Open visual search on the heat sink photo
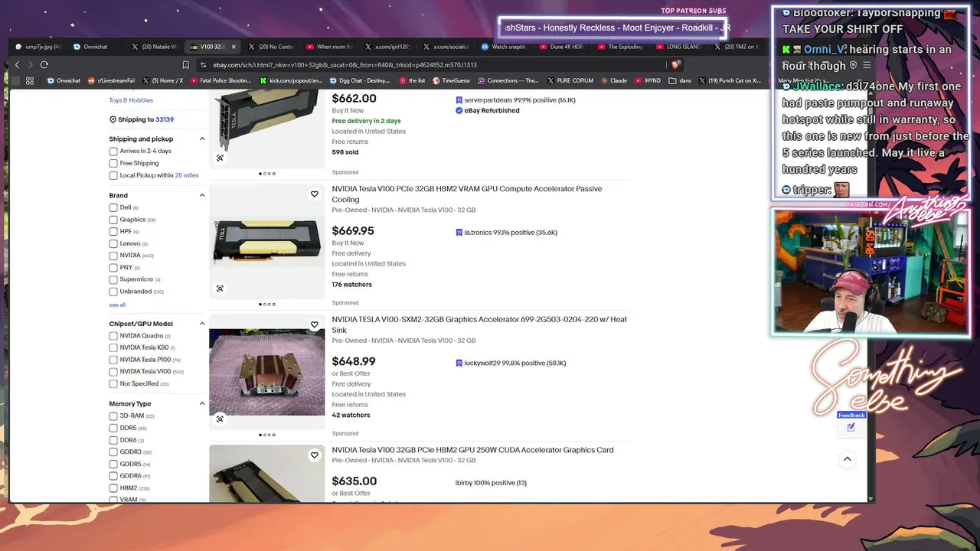Screen dimensions: 980x551 coord(220,419)
